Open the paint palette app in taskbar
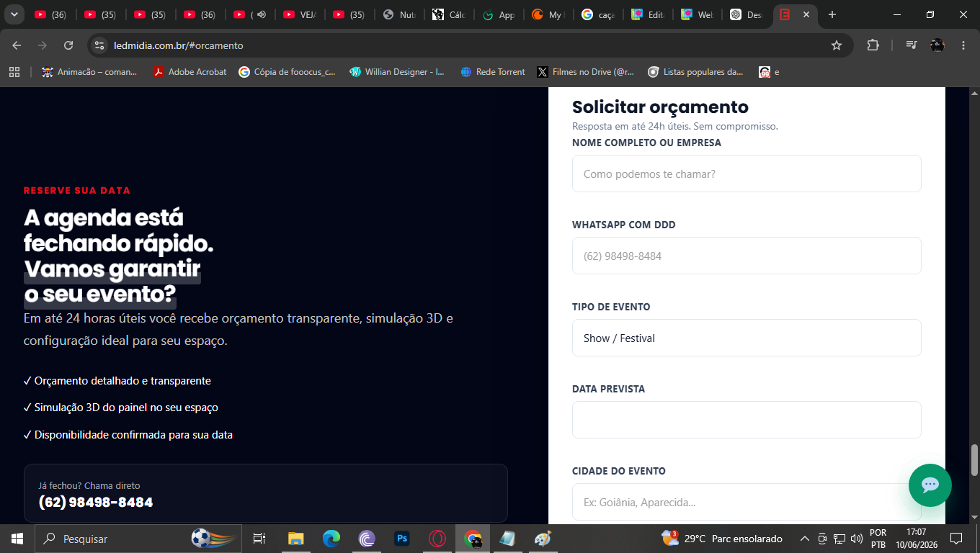This screenshot has height=553, width=980. pos(543,539)
